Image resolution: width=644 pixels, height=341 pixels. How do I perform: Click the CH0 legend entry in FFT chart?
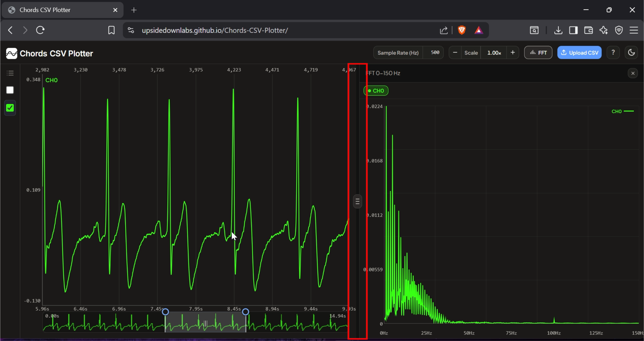[623, 111]
